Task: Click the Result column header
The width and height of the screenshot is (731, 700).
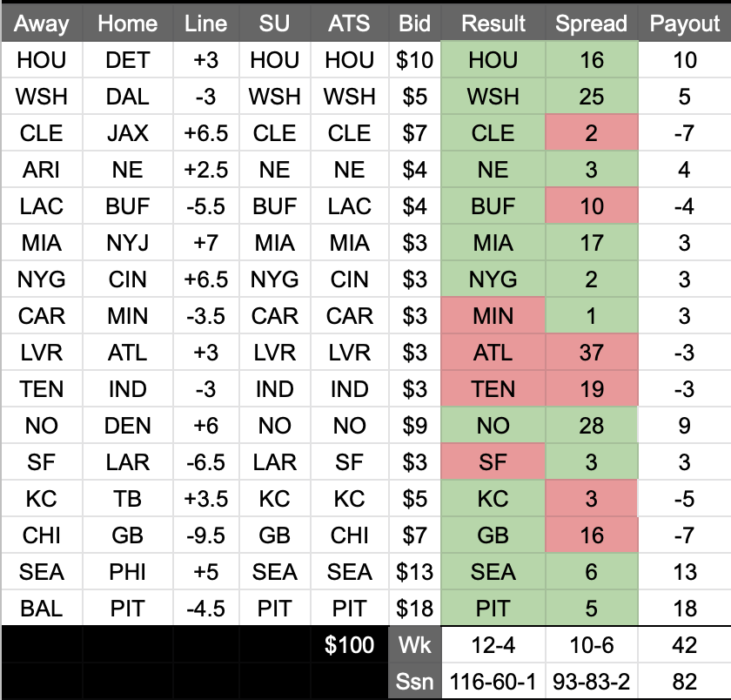Action: [493, 24]
